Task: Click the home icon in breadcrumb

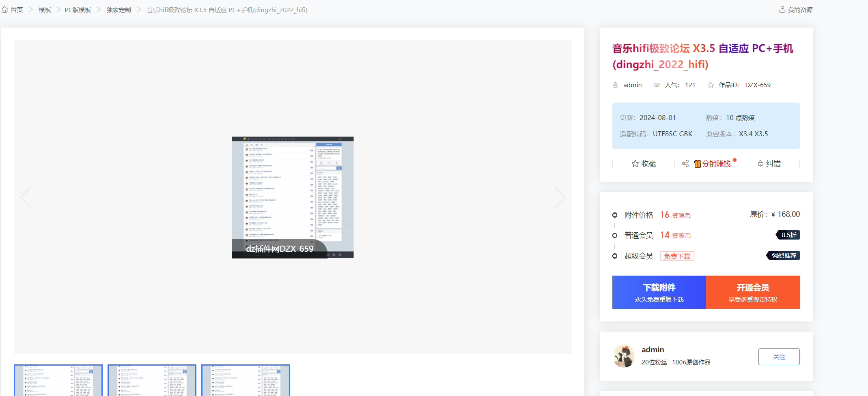Action: pos(5,9)
